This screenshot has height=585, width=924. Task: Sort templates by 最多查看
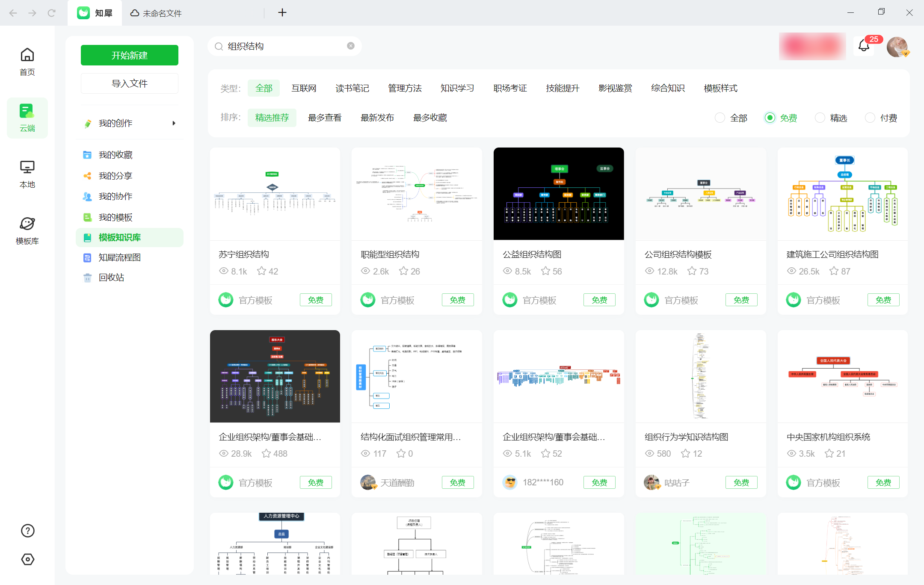(325, 118)
